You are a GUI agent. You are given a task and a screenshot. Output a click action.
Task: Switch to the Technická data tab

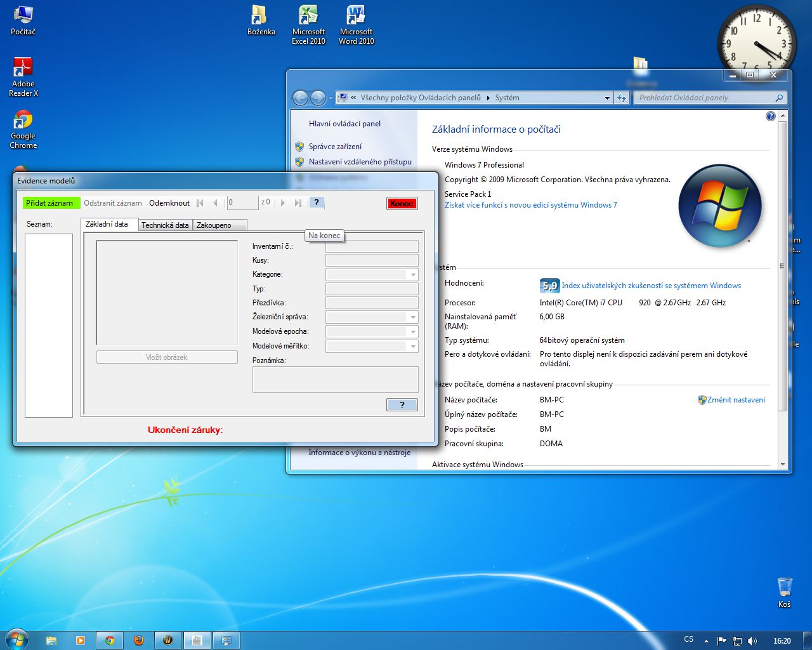(x=165, y=225)
